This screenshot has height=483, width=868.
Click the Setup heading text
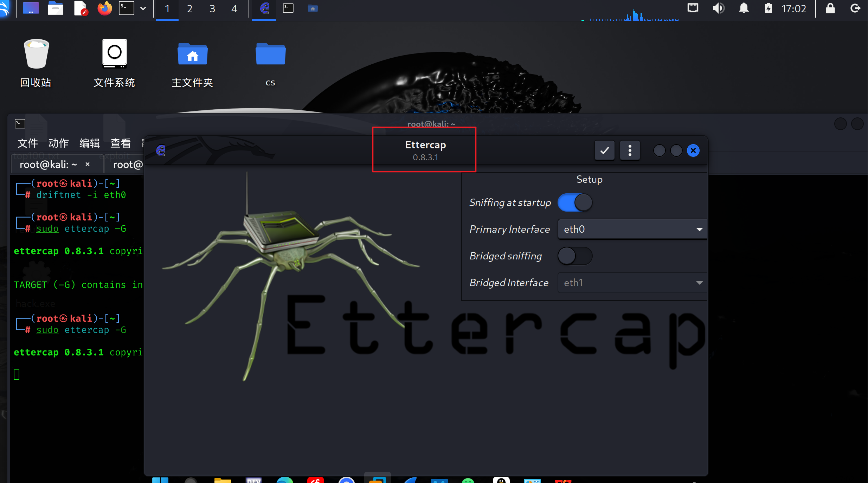pyautogui.click(x=589, y=179)
